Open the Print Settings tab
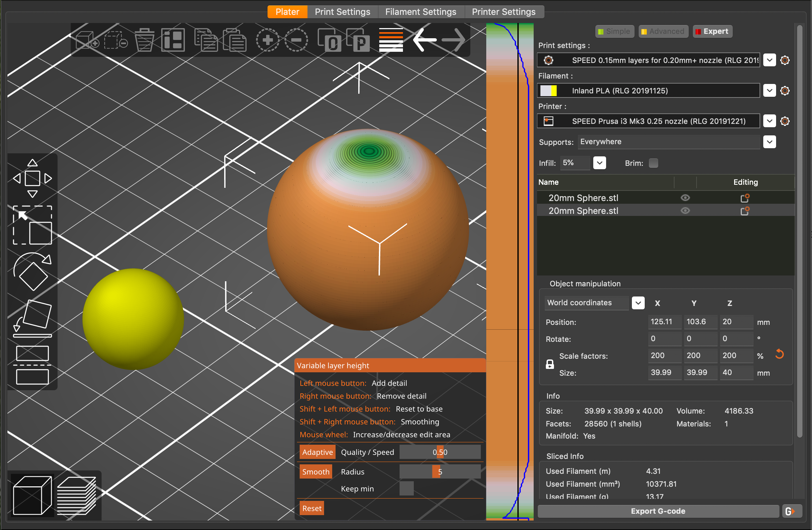 343,12
